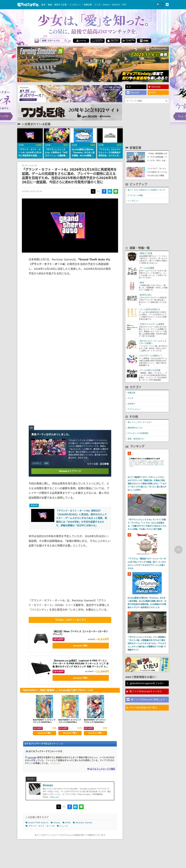Open the Farming Simulator 25 banner ad

tap(93, 64)
